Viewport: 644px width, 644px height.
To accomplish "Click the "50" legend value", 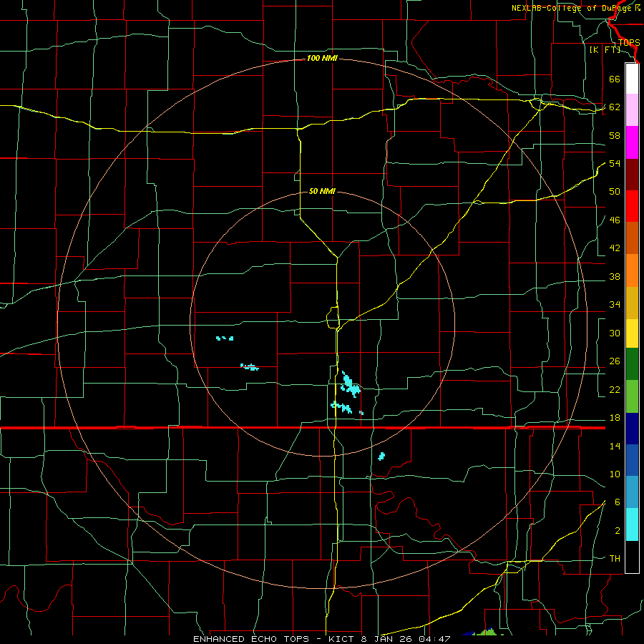I will 615,192.
